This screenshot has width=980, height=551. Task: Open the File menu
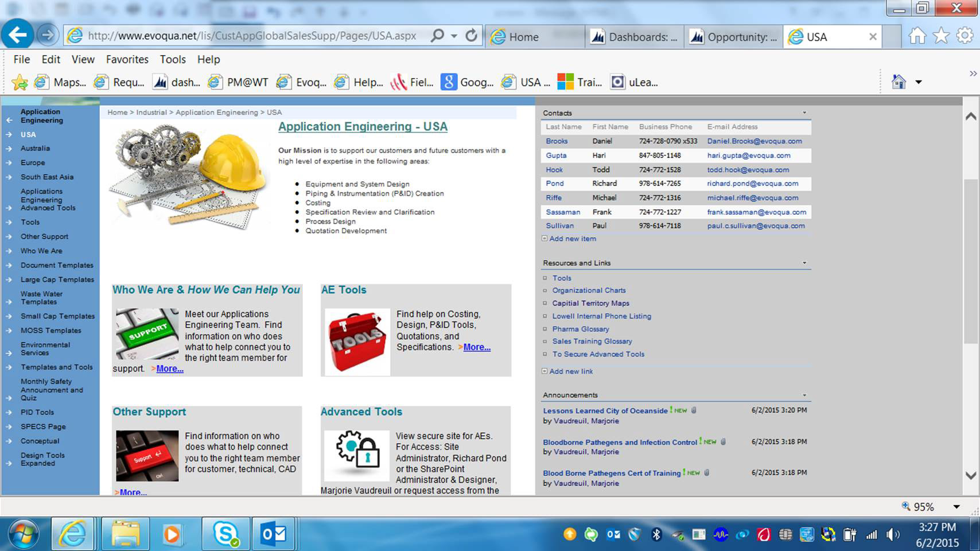tap(22, 59)
